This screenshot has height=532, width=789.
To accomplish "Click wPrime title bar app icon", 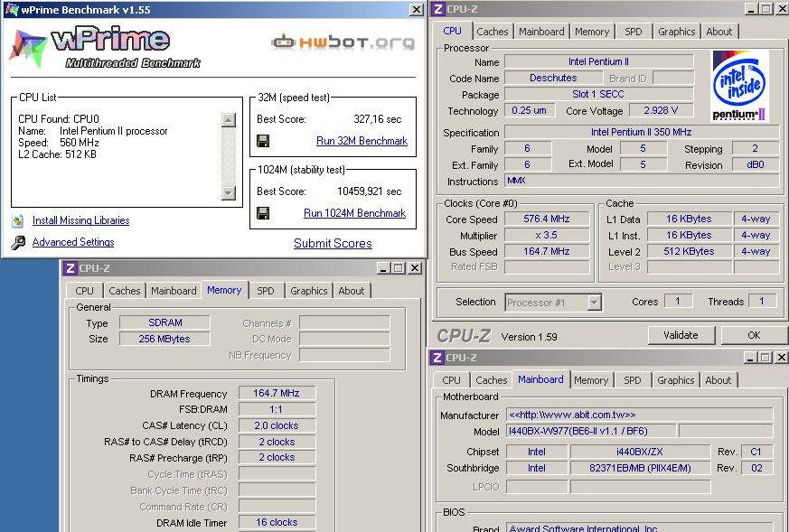I will pyautogui.click(x=12, y=9).
